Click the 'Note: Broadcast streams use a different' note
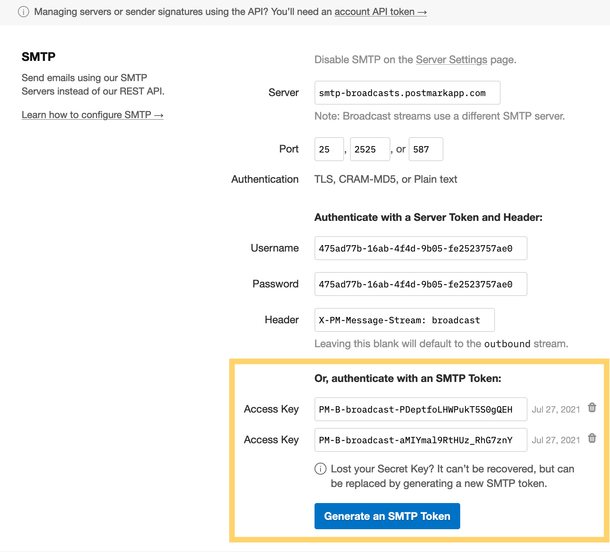610x552 pixels. click(440, 116)
